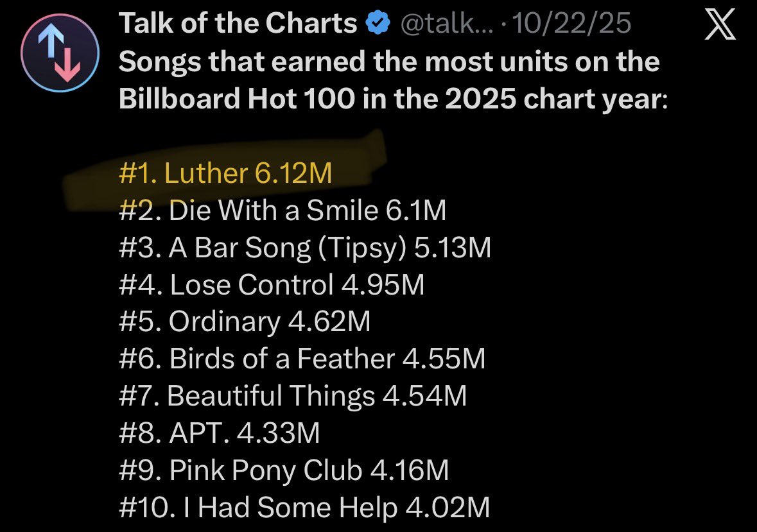The height and width of the screenshot is (532, 757).
Task: Open the Talk of the Charts profile avatar
Action: pos(60,53)
